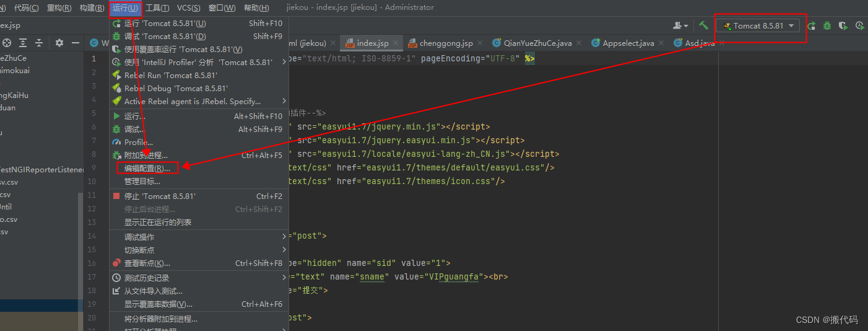Expand Active Rebel agent is JRebel submenu
This screenshot has width=868, height=331.
[199, 101]
